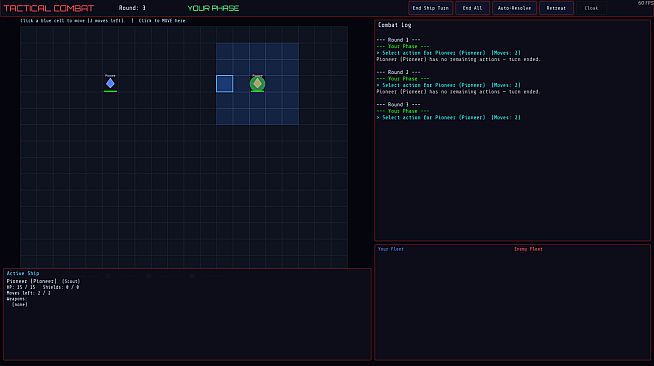Move to the highlighted blue cell
Screen dimensions: 654x366
coord(224,83)
